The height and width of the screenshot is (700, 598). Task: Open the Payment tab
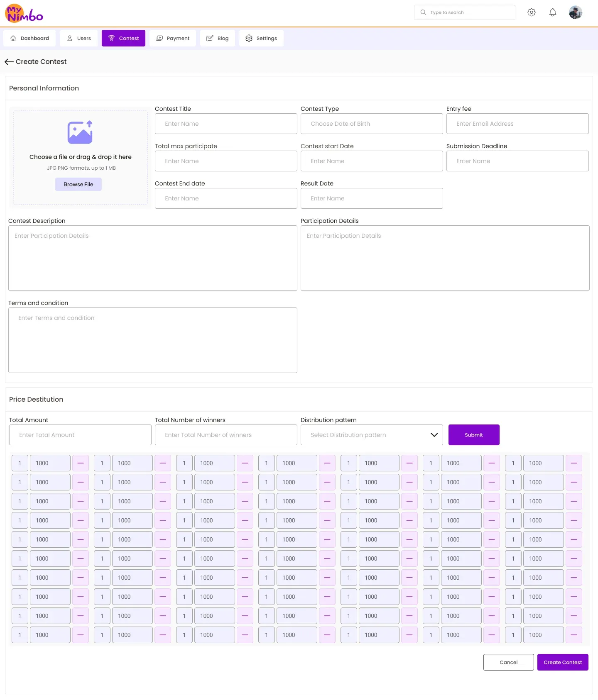173,38
